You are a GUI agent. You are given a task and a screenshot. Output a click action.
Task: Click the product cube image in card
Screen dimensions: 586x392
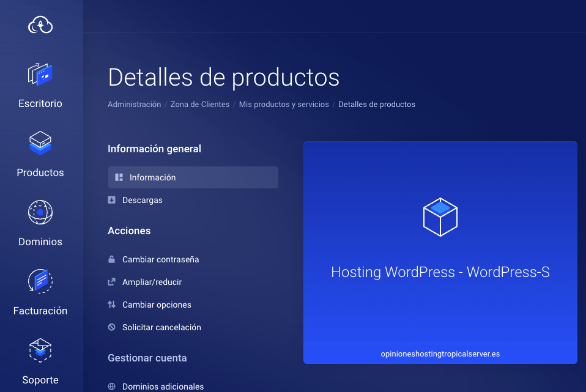(x=440, y=217)
